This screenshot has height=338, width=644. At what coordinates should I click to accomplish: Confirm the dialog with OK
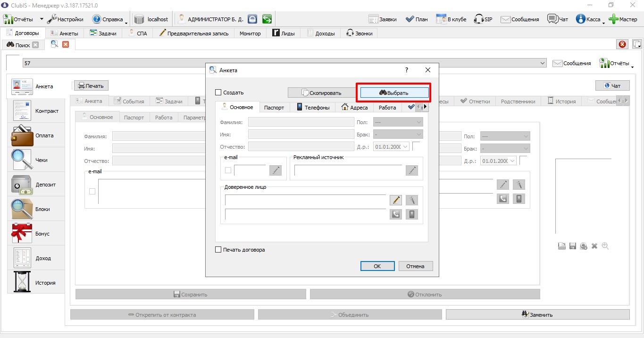point(377,266)
